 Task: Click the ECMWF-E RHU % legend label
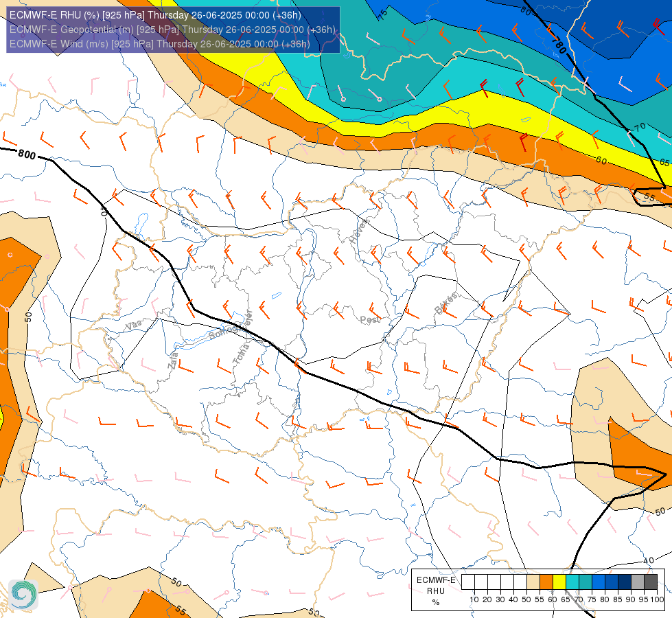[436, 591]
